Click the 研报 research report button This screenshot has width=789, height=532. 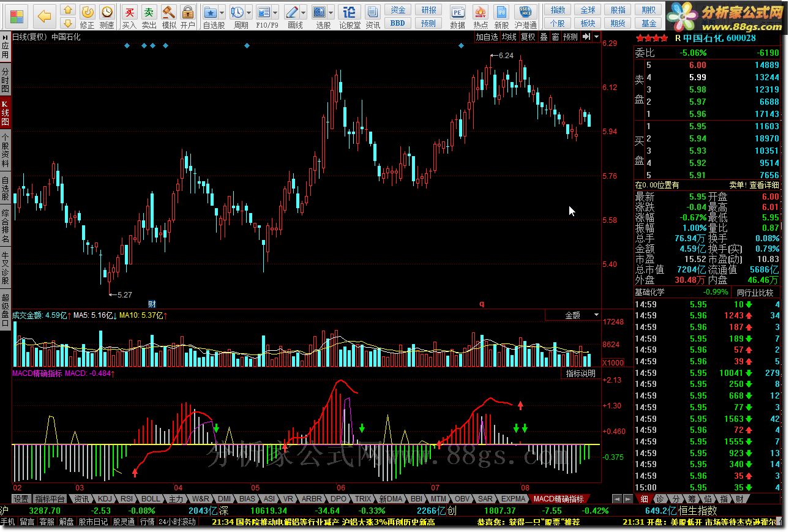(x=429, y=10)
